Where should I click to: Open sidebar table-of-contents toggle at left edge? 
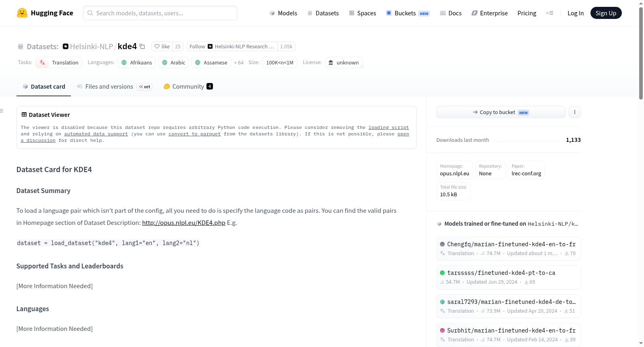2,111
